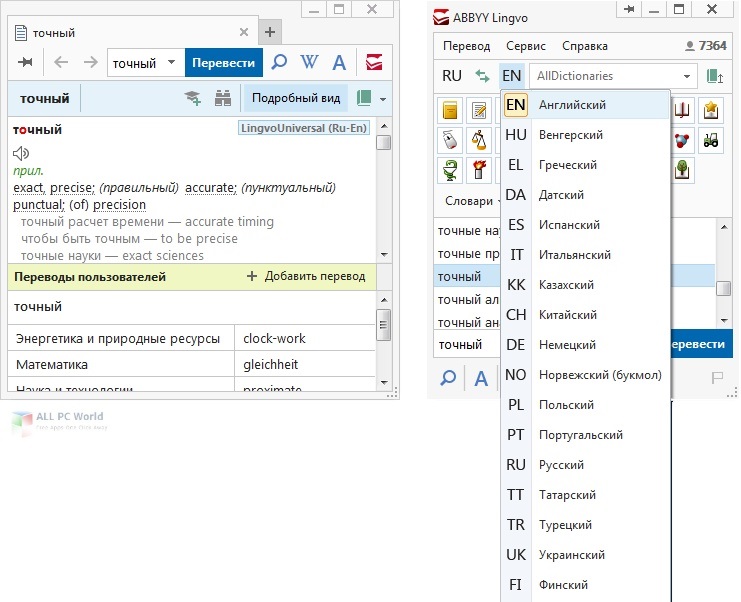Click the word-list scrollbar thumb in the Lingvo window

[x=724, y=288]
